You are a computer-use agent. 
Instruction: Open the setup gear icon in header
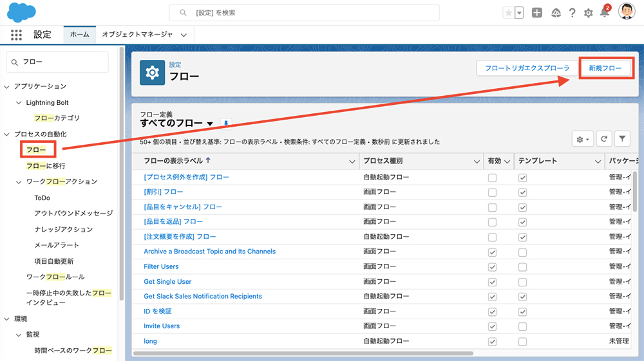point(588,13)
